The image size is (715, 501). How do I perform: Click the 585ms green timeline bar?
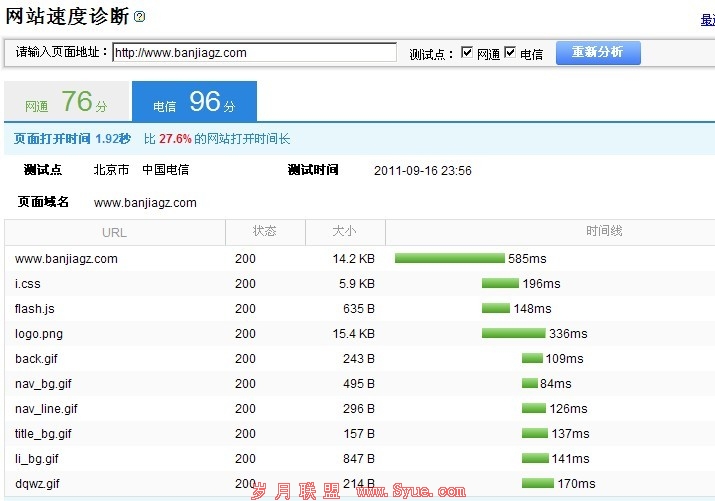[x=449, y=259]
